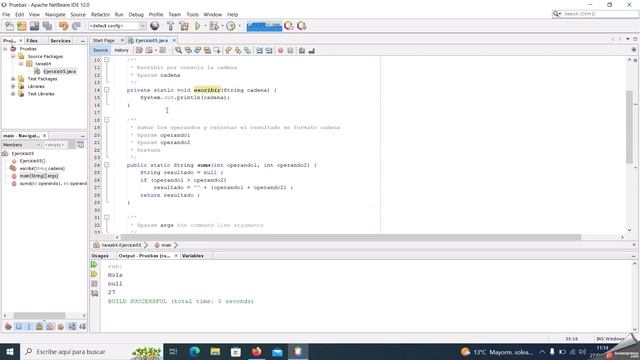Select Ejercicio05.java in the Projects tree
Image resolution: width=640 pixels, height=360 pixels.
click(59, 71)
